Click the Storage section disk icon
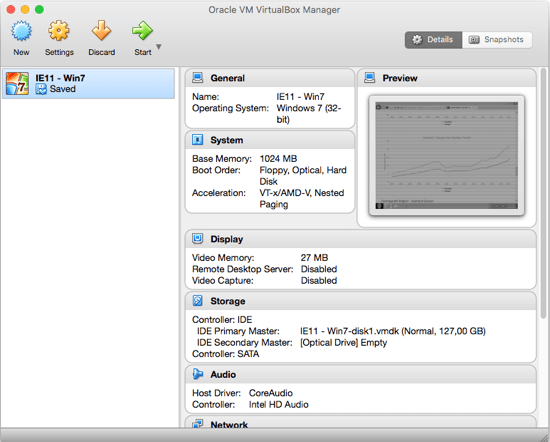 coord(197,301)
